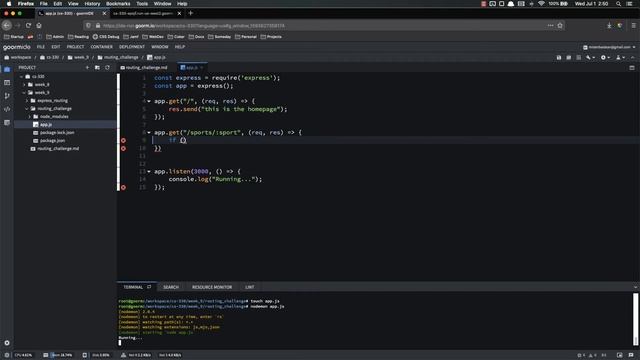Open settings gear at sidebar bottom
640x360 pixels.
[7, 343]
